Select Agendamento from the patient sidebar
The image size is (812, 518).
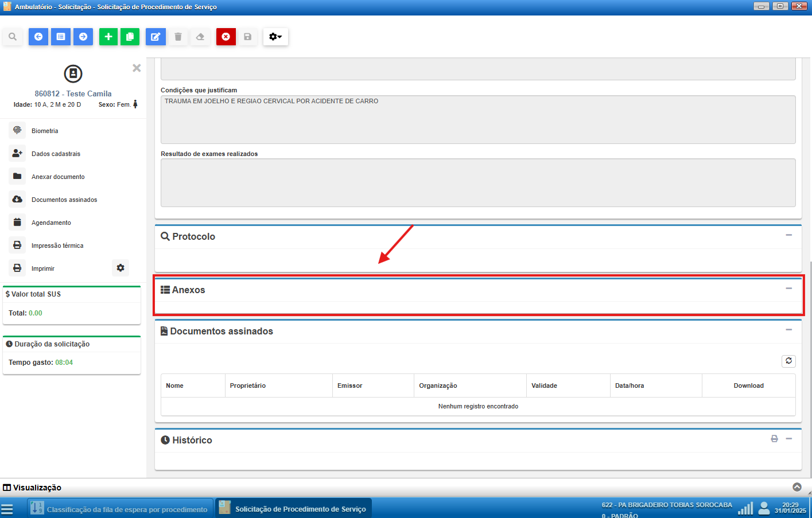point(51,223)
